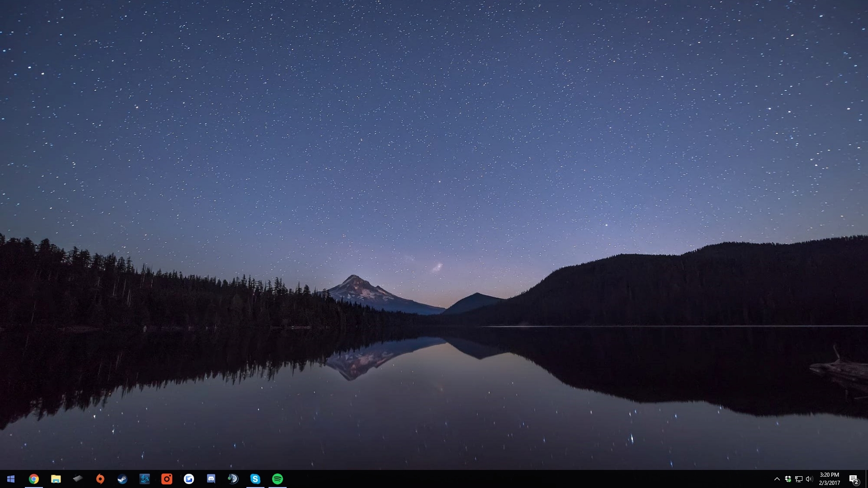Click the Show Desktop strip at taskbar edge
This screenshot has width=868, height=488.
point(866,479)
